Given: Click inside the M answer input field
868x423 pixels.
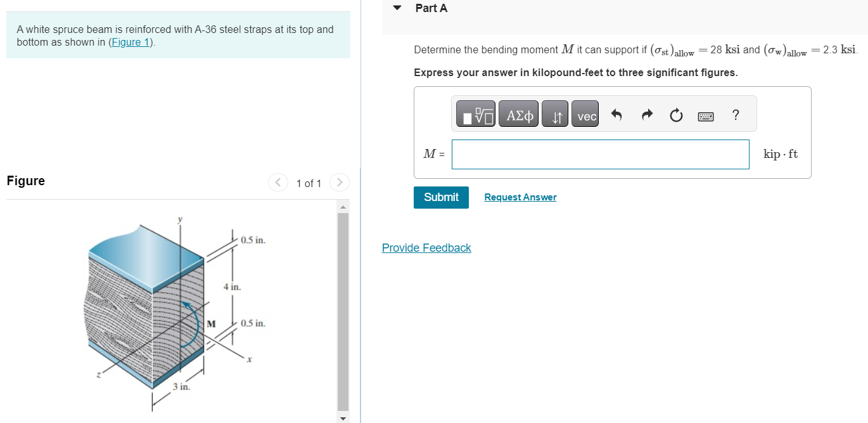Looking at the screenshot, I should (600, 154).
